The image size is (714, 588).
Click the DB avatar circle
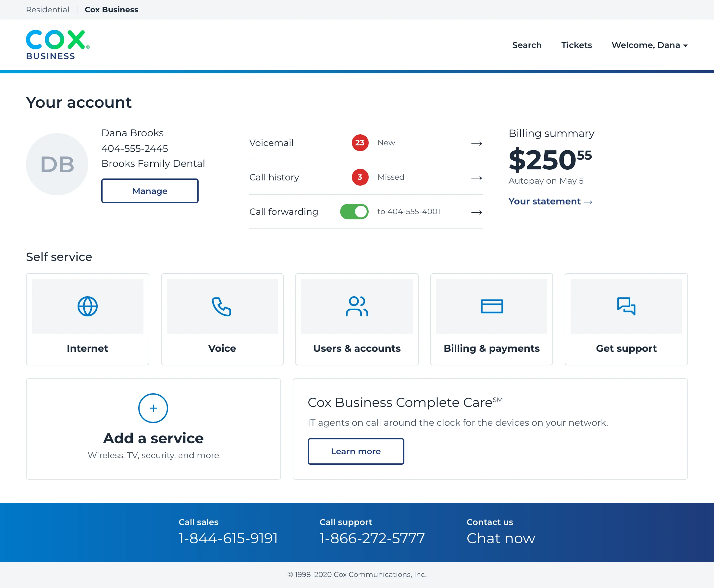pyautogui.click(x=57, y=164)
